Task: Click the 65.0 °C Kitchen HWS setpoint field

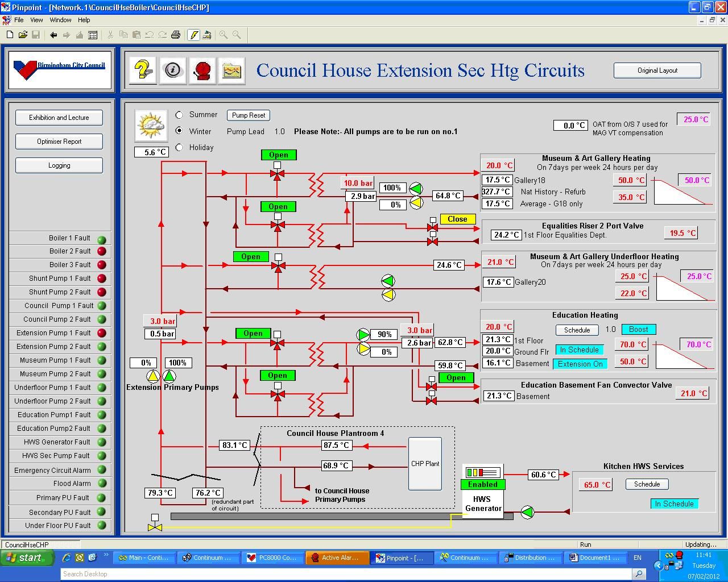Action: [x=597, y=485]
